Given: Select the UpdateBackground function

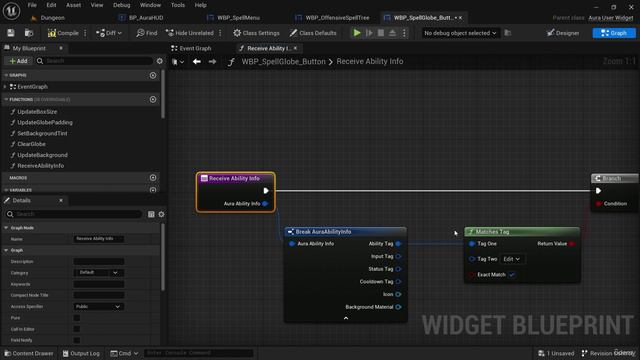Looking at the screenshot, I should click(42, 155).
